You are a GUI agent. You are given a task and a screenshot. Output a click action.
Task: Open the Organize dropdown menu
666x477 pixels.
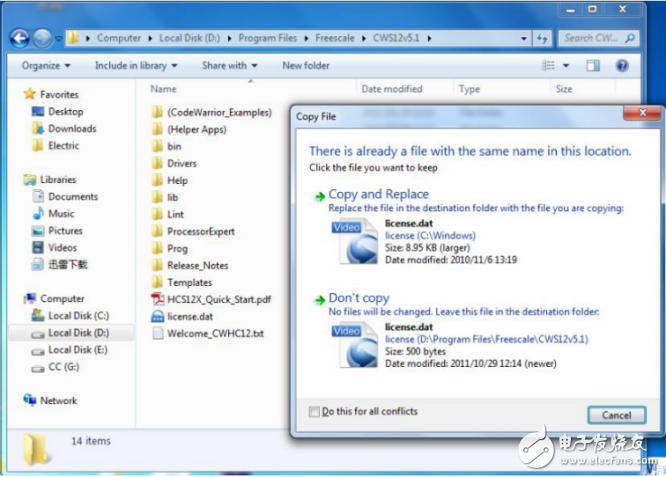click(x=46, y=66)
